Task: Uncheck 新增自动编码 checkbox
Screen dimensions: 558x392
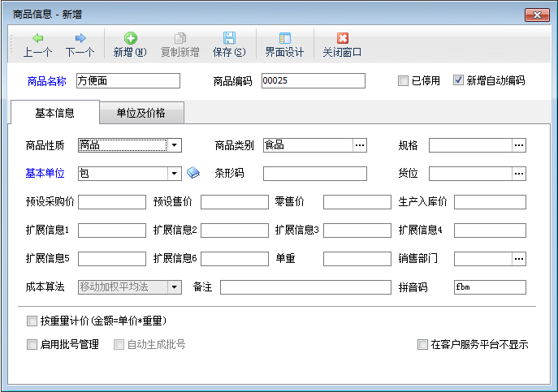Action: pos(458,80)
